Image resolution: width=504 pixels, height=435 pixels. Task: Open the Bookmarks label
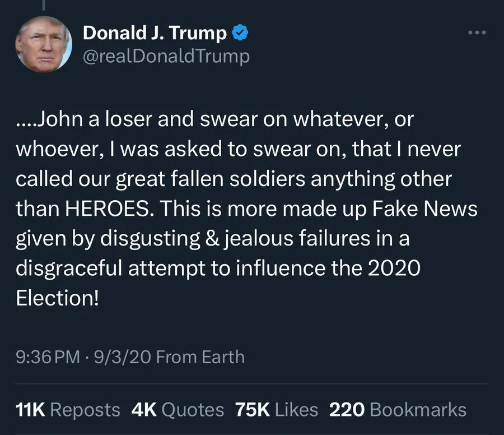pos(418,409)
